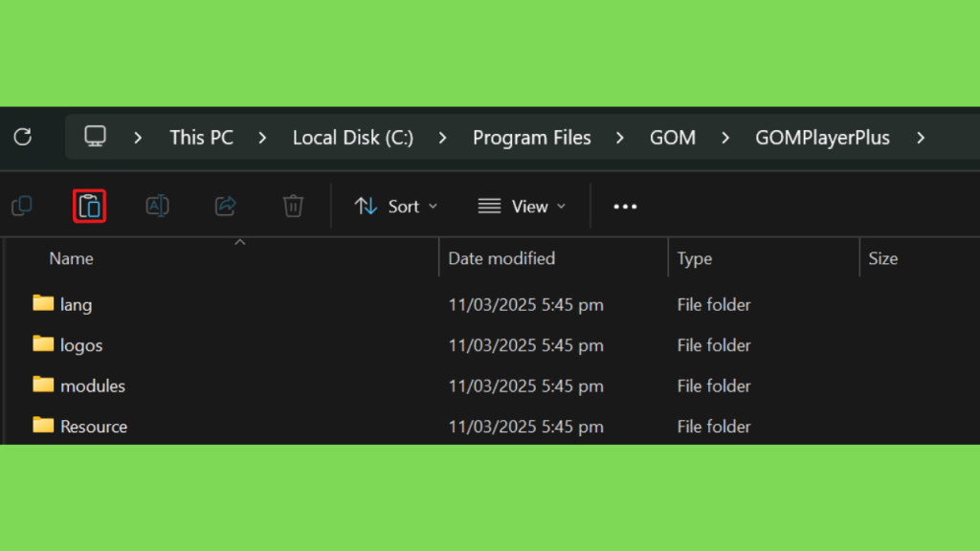Click the Share icon in the toolbar
The height and width of the screenshot is (551, 980).
226,206
